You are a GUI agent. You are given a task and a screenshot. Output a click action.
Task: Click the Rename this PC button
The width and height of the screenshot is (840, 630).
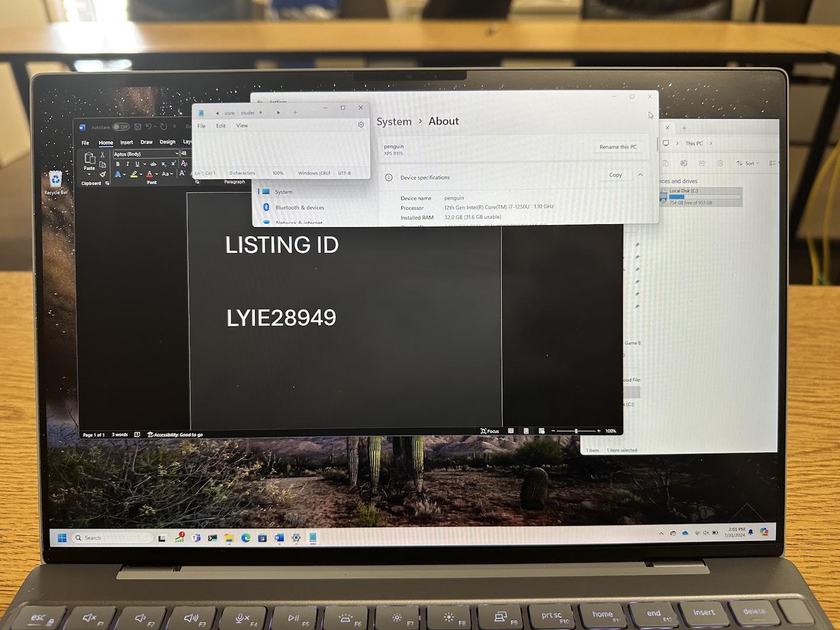coord(618,147)
